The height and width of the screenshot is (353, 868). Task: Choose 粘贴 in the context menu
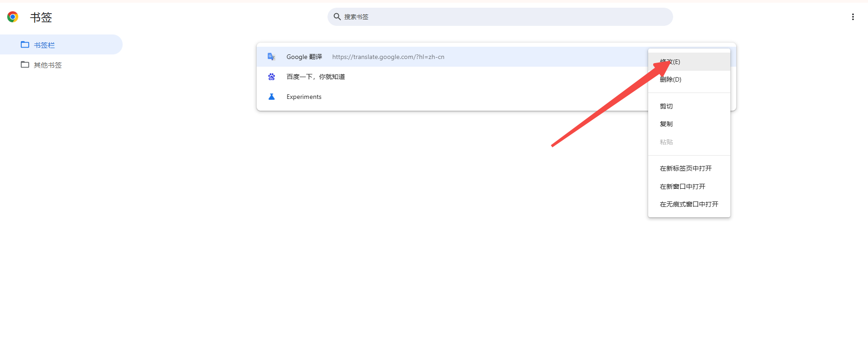tap(689, 142)
